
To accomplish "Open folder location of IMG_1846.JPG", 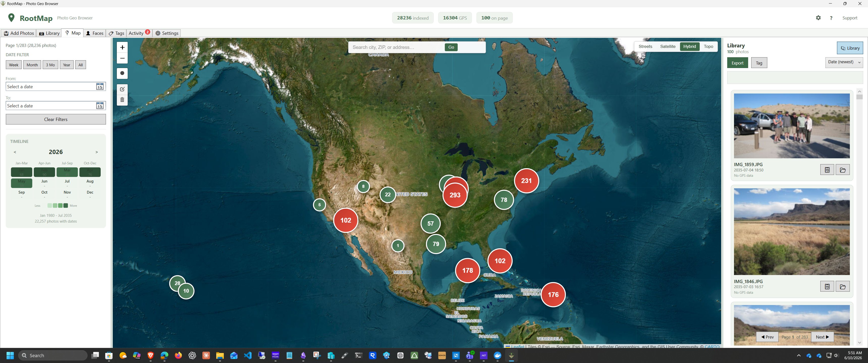I will [843, 287].
